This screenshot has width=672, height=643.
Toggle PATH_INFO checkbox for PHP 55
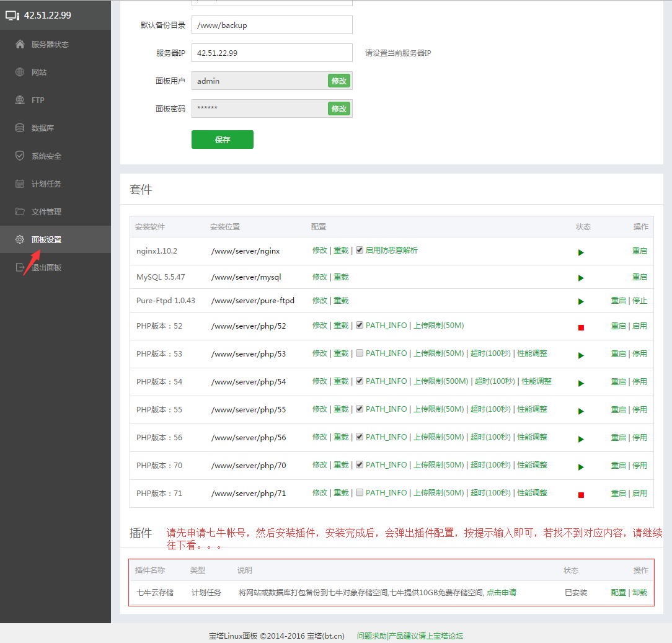(x=360, y=409)
